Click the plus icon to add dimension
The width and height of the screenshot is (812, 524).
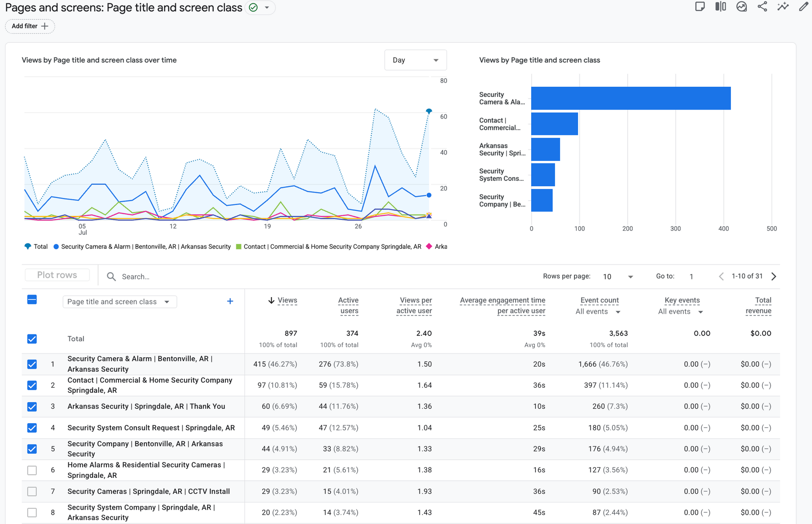(230, 301)
